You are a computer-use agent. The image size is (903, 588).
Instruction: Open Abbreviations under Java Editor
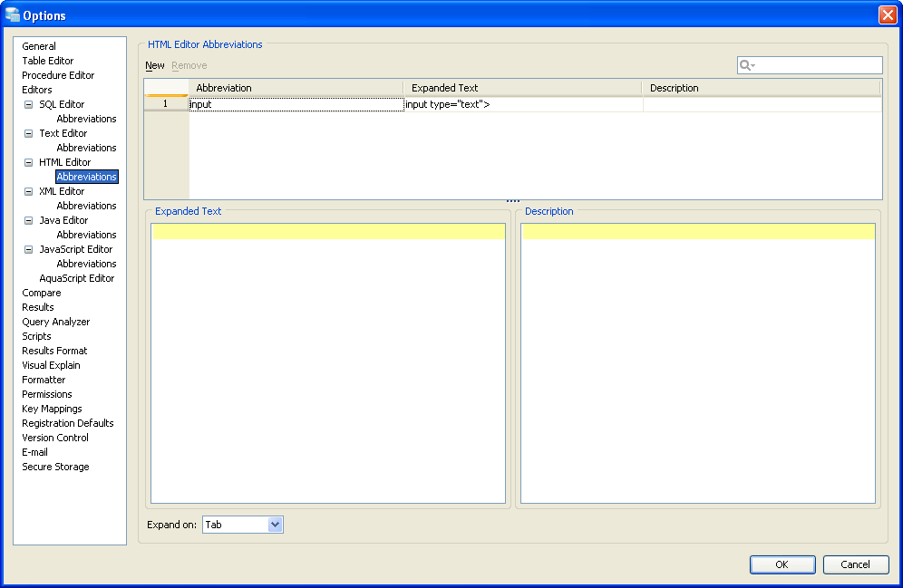tap(86, 235)
